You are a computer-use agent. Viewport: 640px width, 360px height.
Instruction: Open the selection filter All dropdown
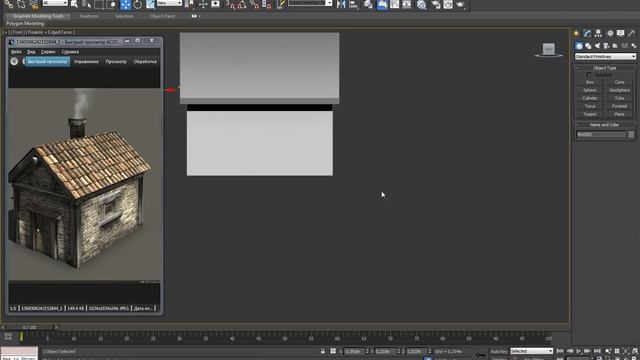point(55,3)
